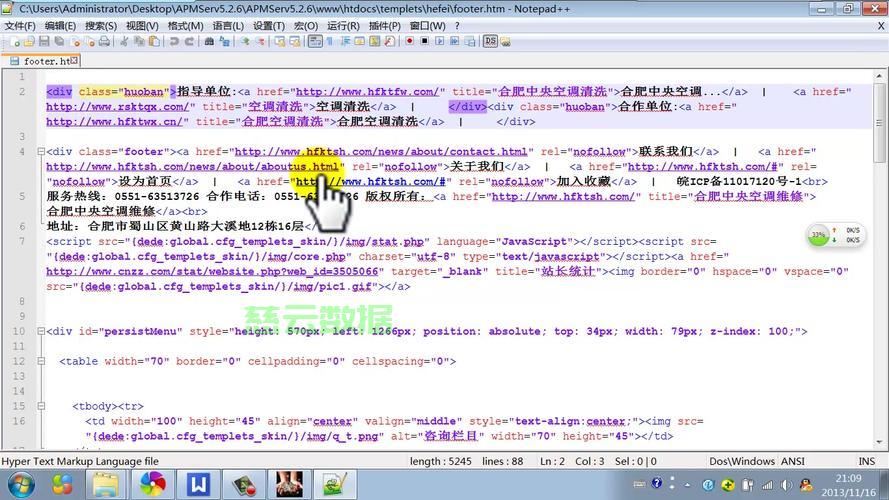Click the Redo arrow toolbar icon

click(189, 41)
